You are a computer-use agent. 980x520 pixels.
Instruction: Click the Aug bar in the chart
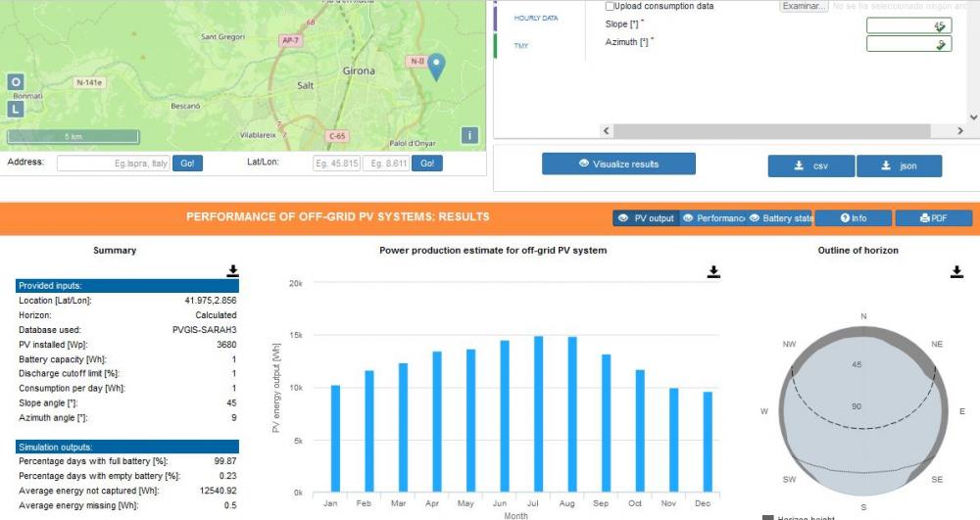pyautogui.click(x=572, y=414)
